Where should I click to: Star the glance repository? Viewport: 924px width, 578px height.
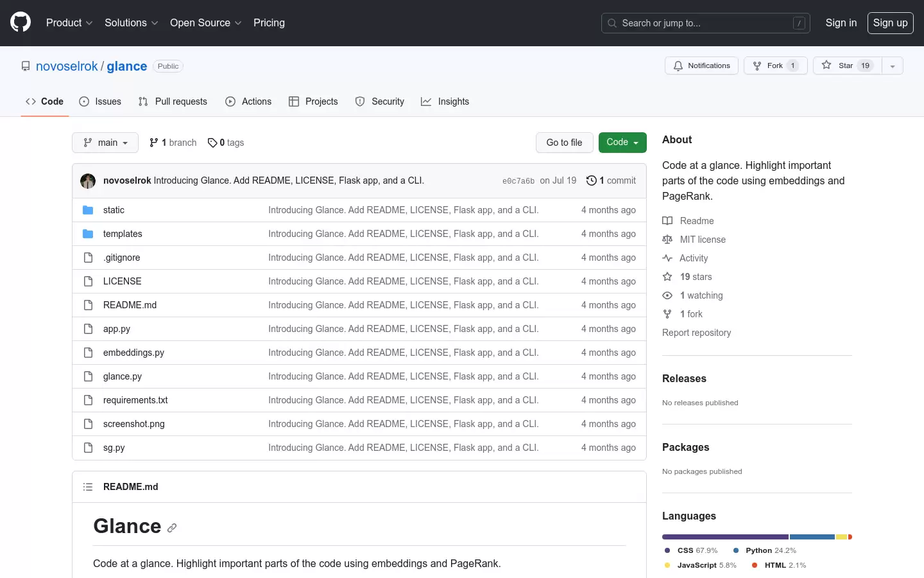tap(847, 66)
